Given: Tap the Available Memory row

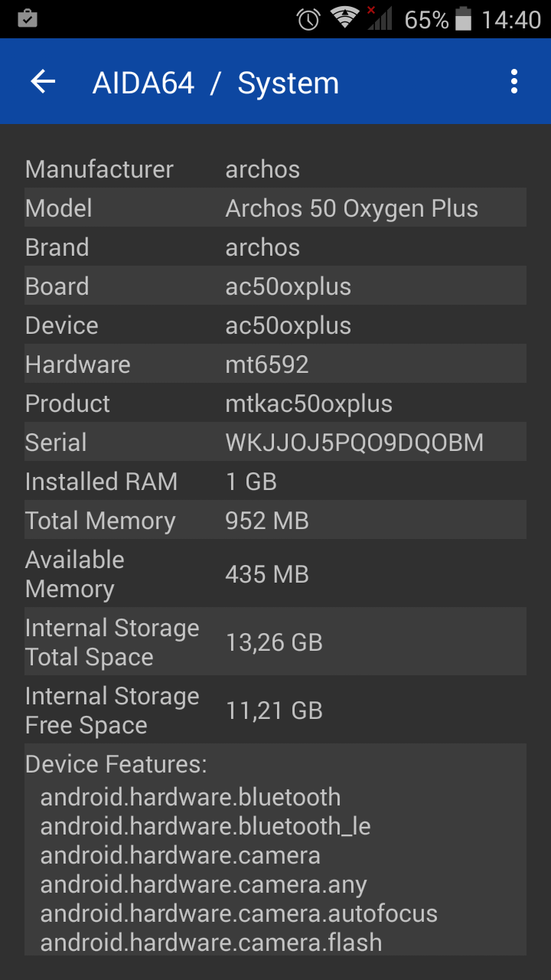Looking at the screenshot, I should [275, 574].
